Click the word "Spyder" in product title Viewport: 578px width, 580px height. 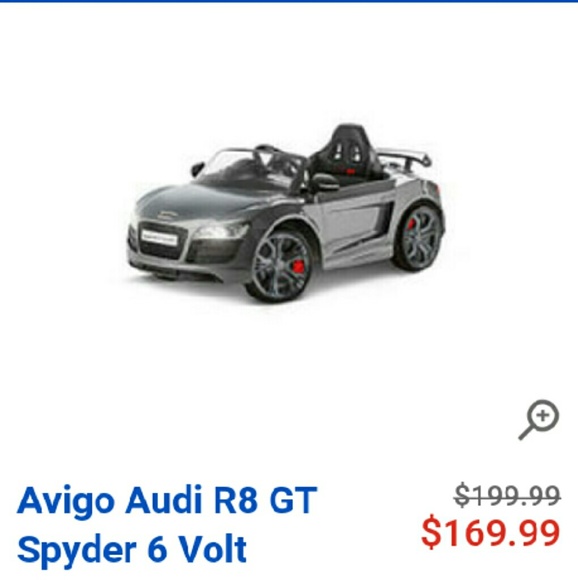pyautogui.click(x=77, y=549)
